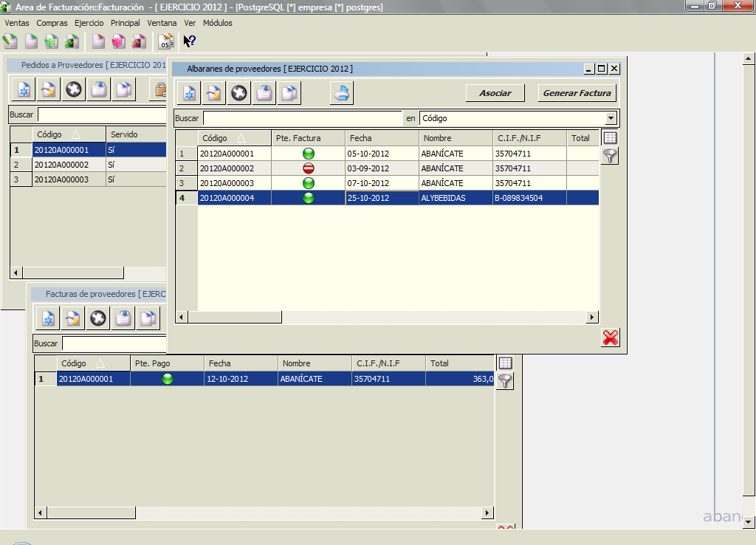Click C.I.F./N.I.F column header in Facturas table
756x545 pixels.
pyautogui.click(x=388, y=363)
